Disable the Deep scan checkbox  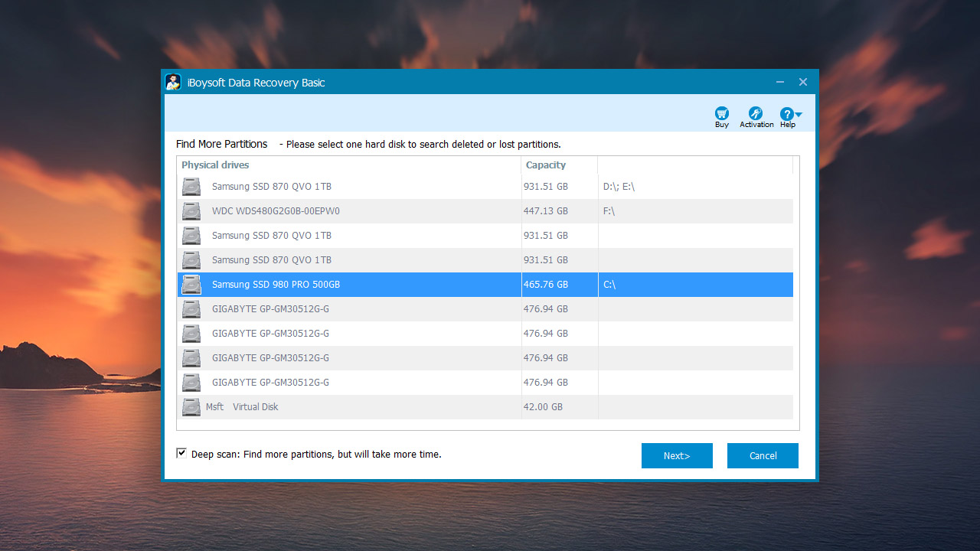[x=181, y=453]
